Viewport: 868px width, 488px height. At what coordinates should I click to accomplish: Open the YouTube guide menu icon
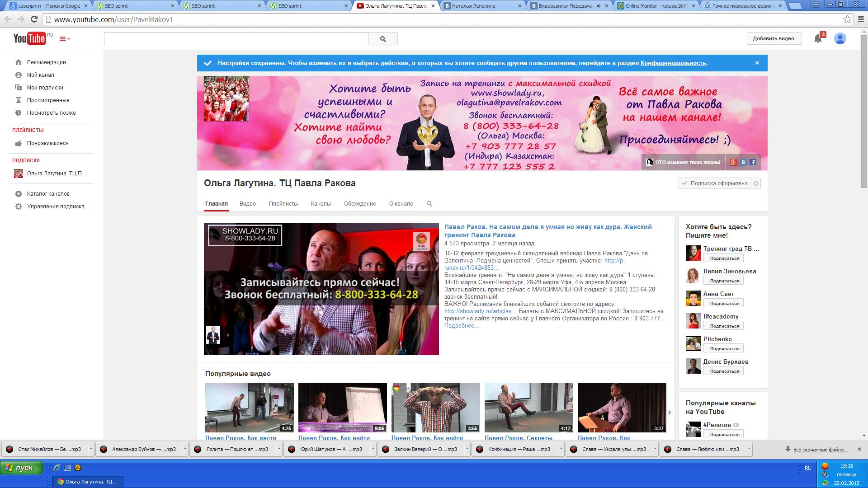(x=65, y=39)
